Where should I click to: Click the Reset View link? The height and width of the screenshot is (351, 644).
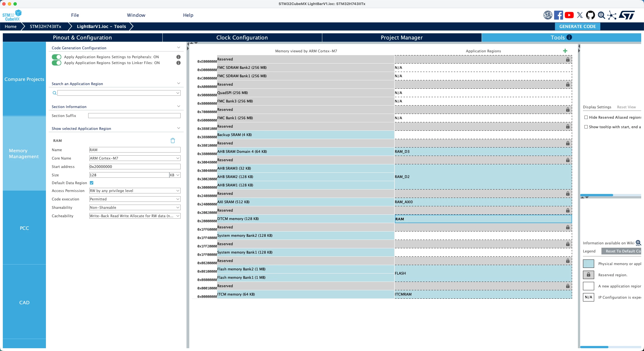tap(626, 107)
